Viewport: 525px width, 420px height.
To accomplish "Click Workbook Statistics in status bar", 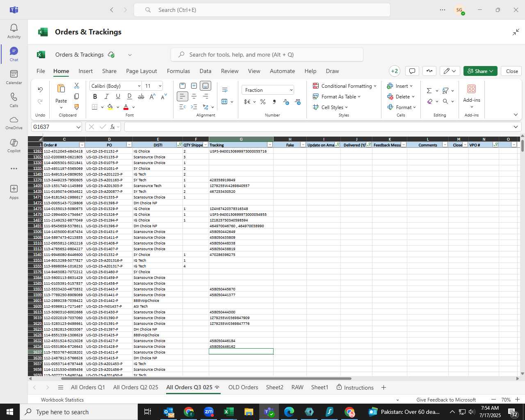I will [x=62, y=399].
